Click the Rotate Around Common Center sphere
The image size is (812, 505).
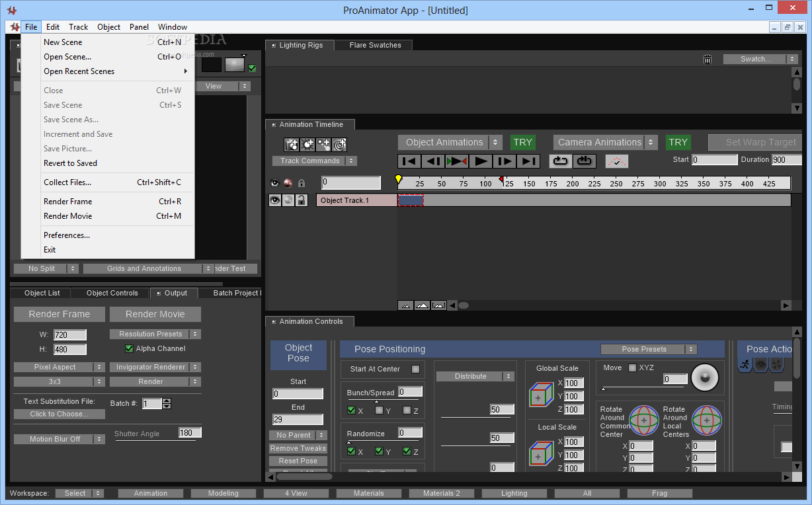tap(643, 420)
